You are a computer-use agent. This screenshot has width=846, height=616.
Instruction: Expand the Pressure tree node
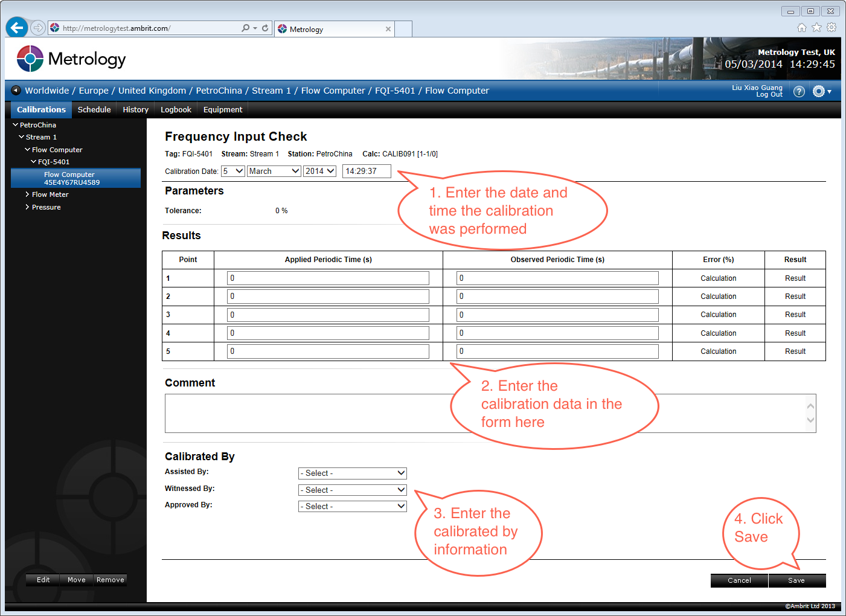28,207
